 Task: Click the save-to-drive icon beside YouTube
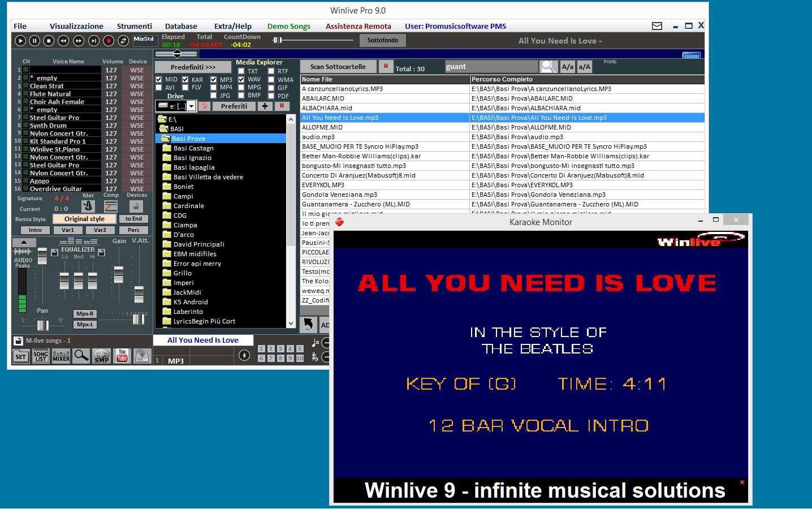[x=142, y=356]
